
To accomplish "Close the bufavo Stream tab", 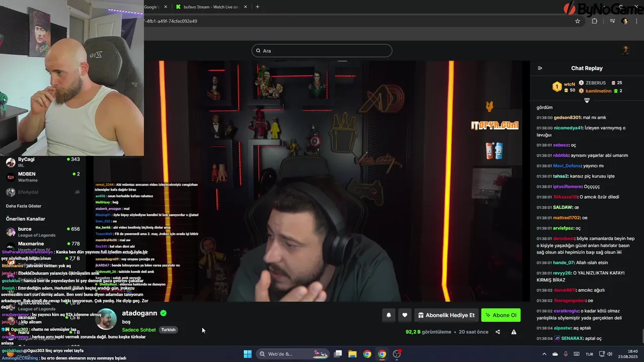I will (246, 7).
